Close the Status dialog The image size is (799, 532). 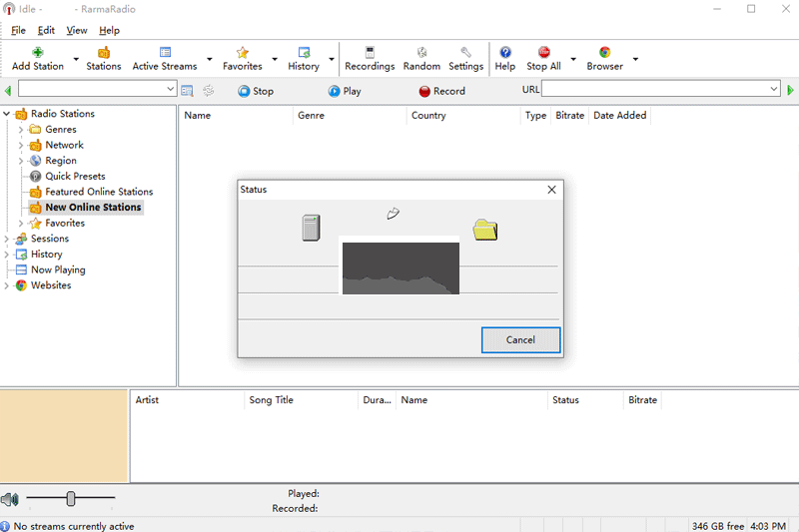[551, 189]
